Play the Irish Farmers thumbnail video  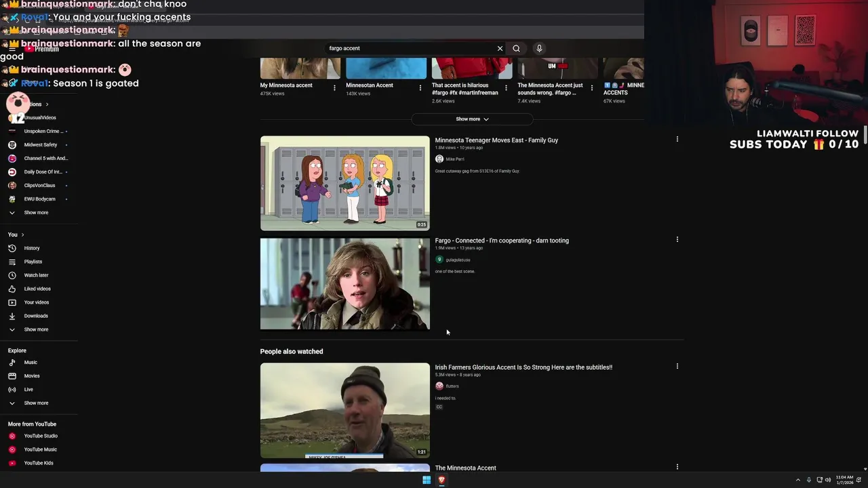(x=344, y=410)
